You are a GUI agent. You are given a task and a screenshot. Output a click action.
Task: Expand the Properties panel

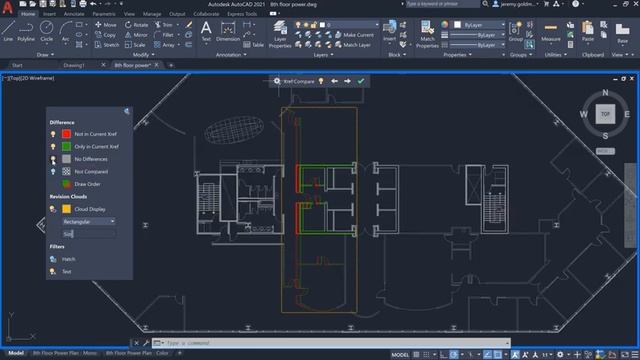point(458,55)
